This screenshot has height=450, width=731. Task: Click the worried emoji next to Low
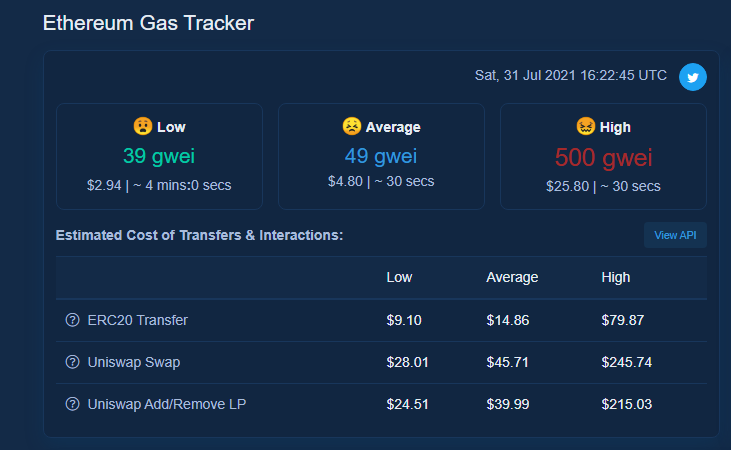[143, 126]
